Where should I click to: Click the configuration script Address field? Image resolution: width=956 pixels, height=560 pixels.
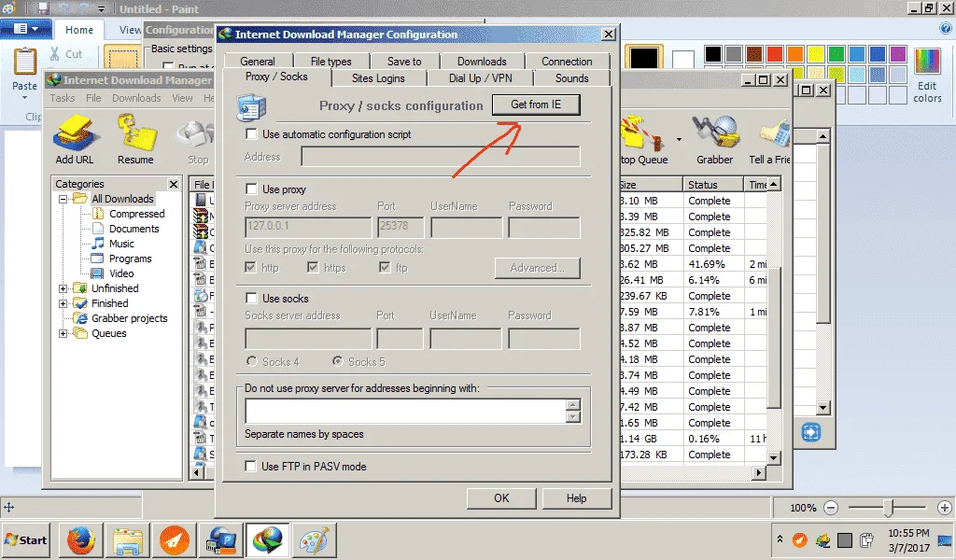pos(441,157)
